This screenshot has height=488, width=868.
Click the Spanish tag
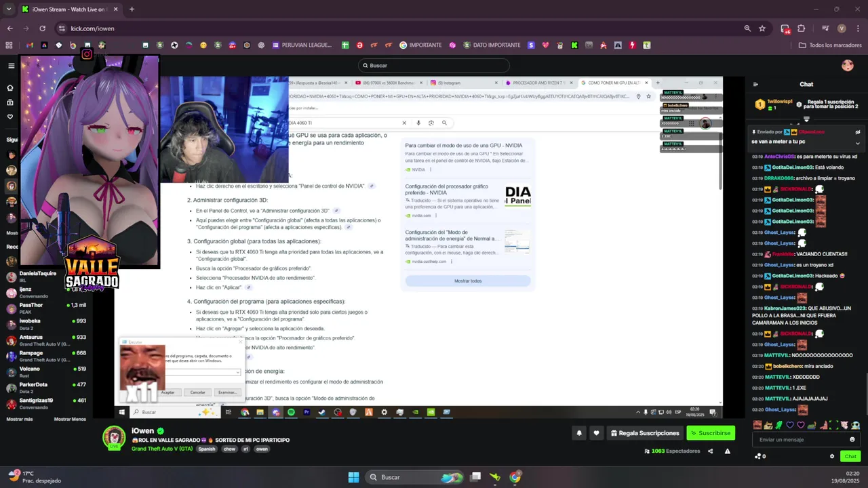206,449
